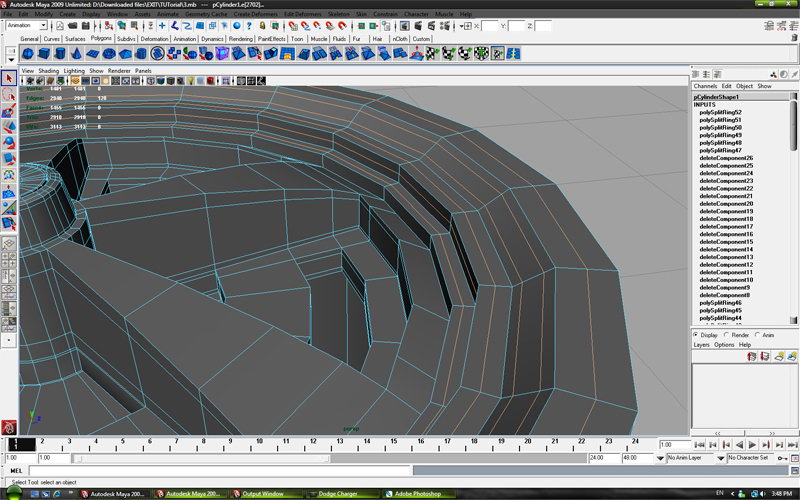Image resolution: width=800 pixels, height=500 pixels.
Task: Jump to the start of playback range
Action: point(697,444)
